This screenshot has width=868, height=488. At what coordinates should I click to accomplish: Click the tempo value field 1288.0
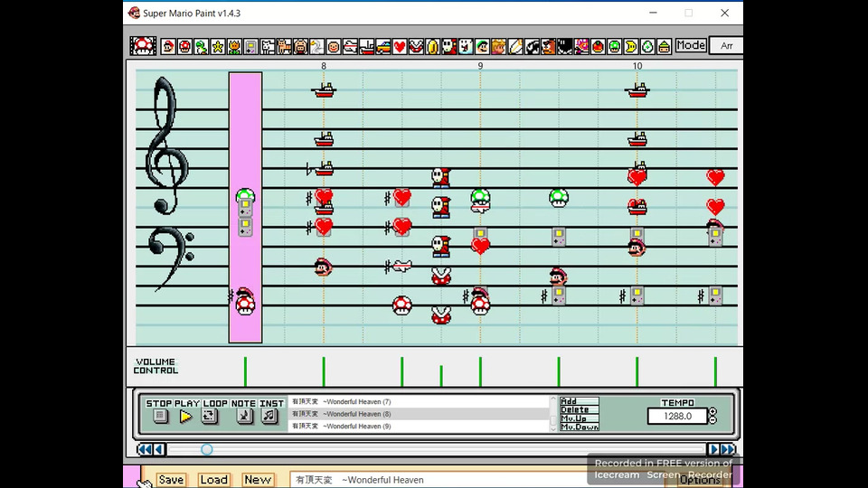(677, 416)
